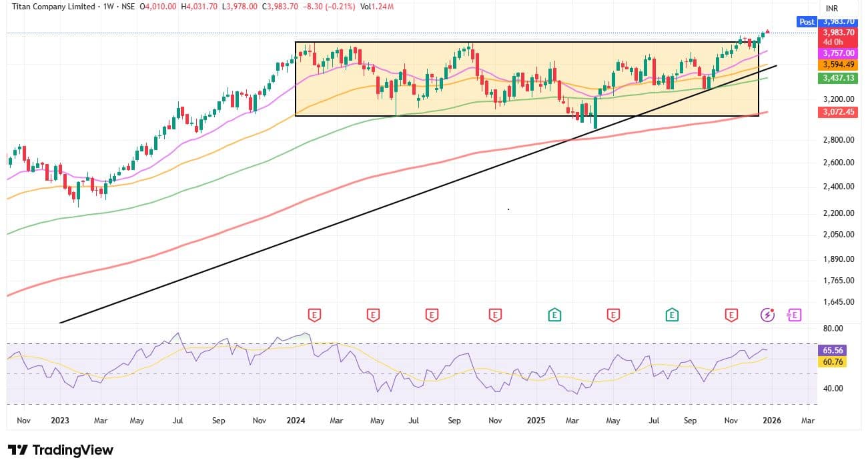The image size is (868, 470).
Task: Click the 2024 year label on time axis
Action: (294, 421)
